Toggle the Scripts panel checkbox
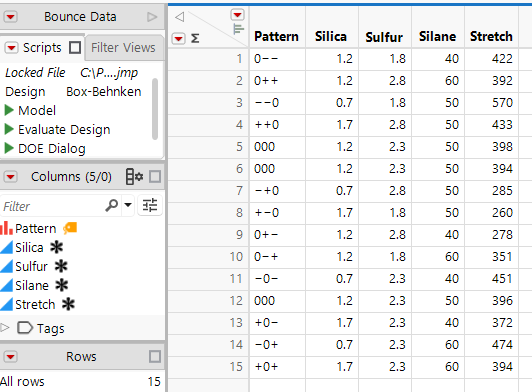The image size is (532, 392). 75,48
